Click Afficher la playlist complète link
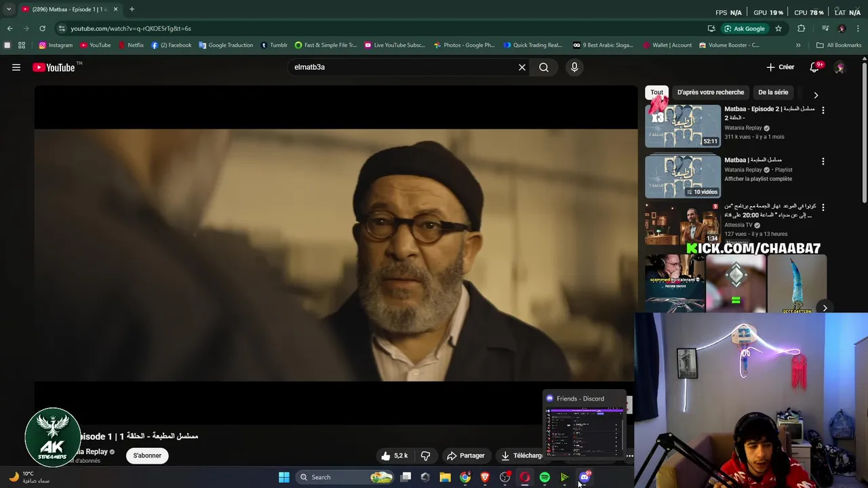Image resolution: width=868 pixels, height=488 pixels. point(758,179)
